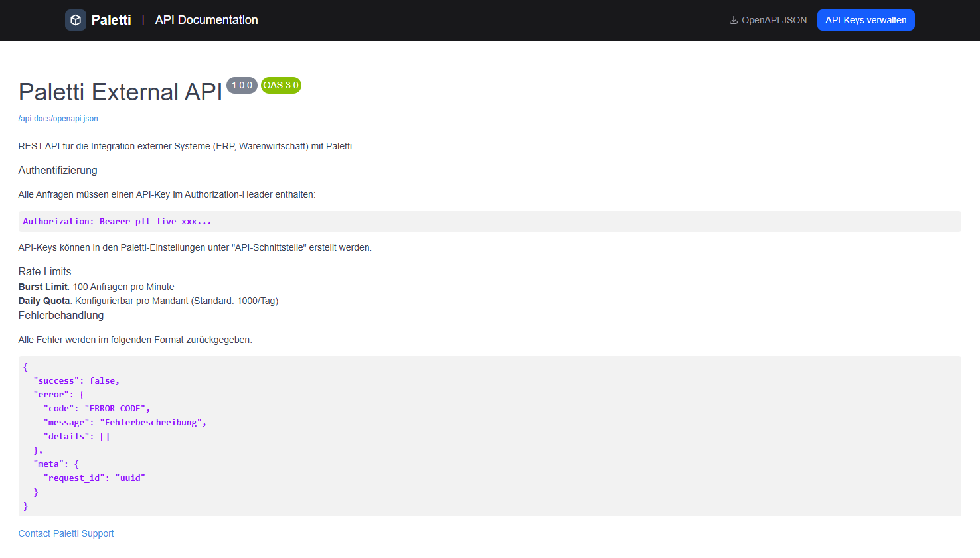Click the green OAS 3.0 badge
Image resolution: width=980 pixels, height=558 pixels.
281,85
